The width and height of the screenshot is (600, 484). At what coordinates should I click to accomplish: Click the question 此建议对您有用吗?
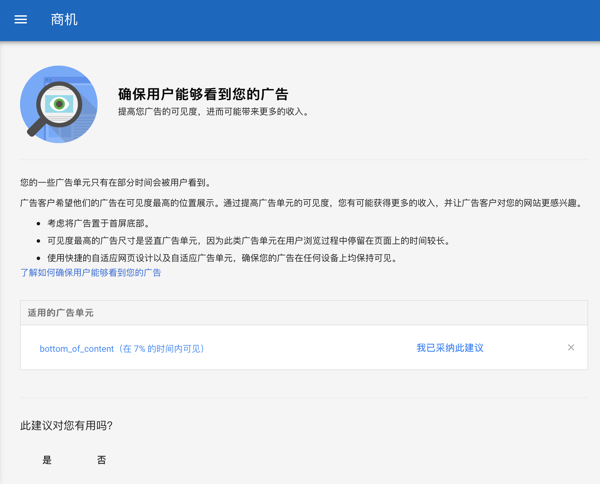(x=66, y=425)
